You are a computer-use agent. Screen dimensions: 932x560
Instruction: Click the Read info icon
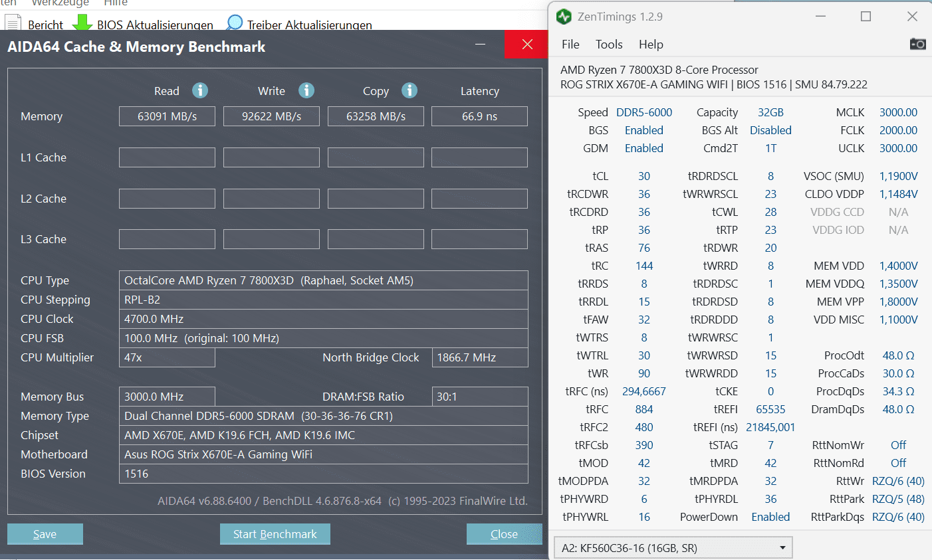[x=200, y=90]
